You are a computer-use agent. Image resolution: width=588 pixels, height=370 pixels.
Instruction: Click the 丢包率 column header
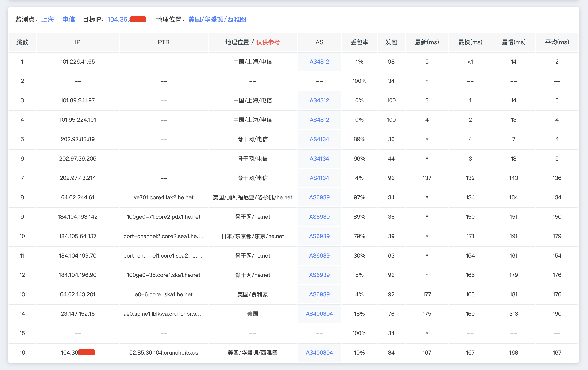coord(360,42)
